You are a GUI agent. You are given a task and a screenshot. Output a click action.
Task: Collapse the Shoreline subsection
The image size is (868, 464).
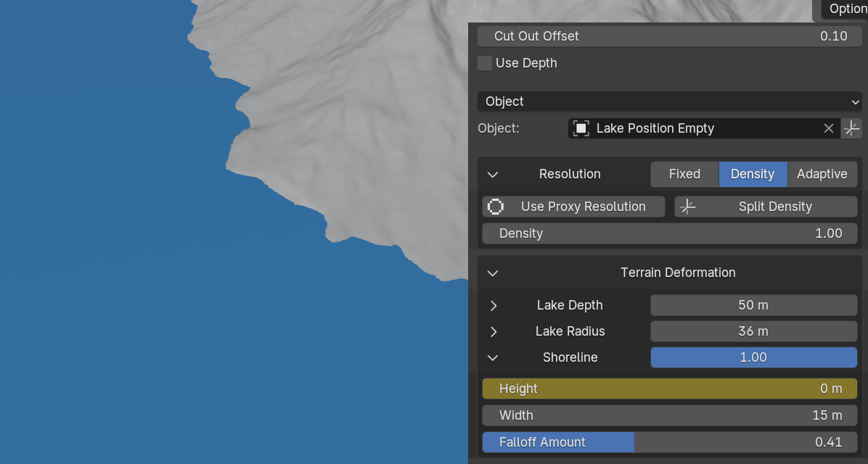click(493, 357)
